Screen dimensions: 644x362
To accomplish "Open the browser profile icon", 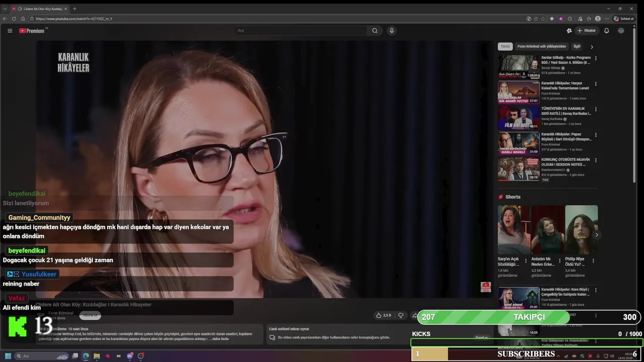I will click(x=598, y=19).
